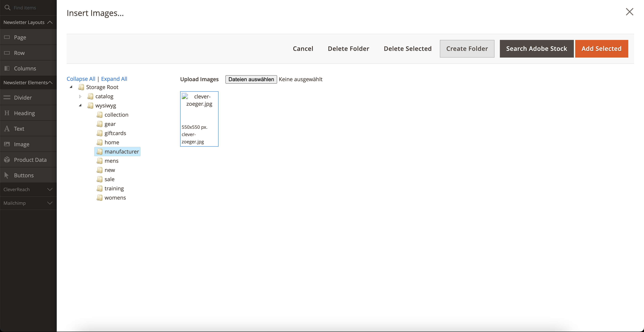Expand the Mailchimp section
644x332 pixels.
[x=50, y=203]
